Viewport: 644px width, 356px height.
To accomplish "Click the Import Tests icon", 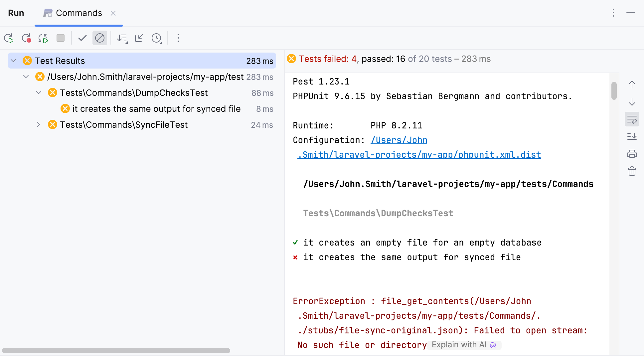I will [x=139, y=38].
